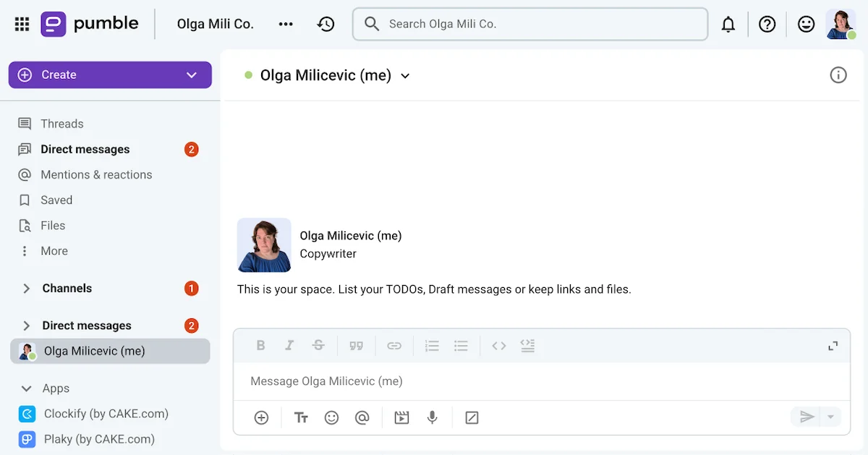Open the Olga Milicevic header dropdown
The width and height of the screenshot is (868, 455).
pyautogui.click(x=405, y=75)
